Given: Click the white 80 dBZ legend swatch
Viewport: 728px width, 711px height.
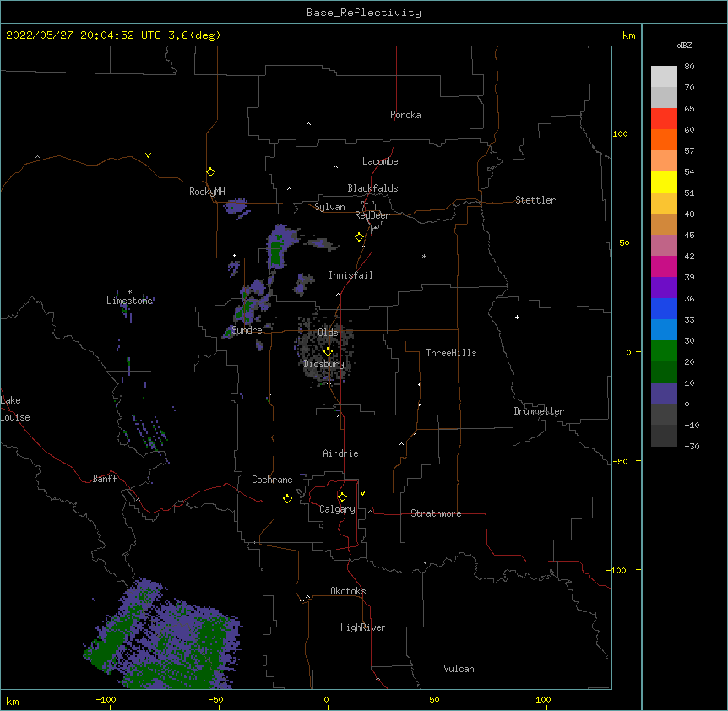Looking at the screenshot, I should pyautogui.click(x=664, y=77).
